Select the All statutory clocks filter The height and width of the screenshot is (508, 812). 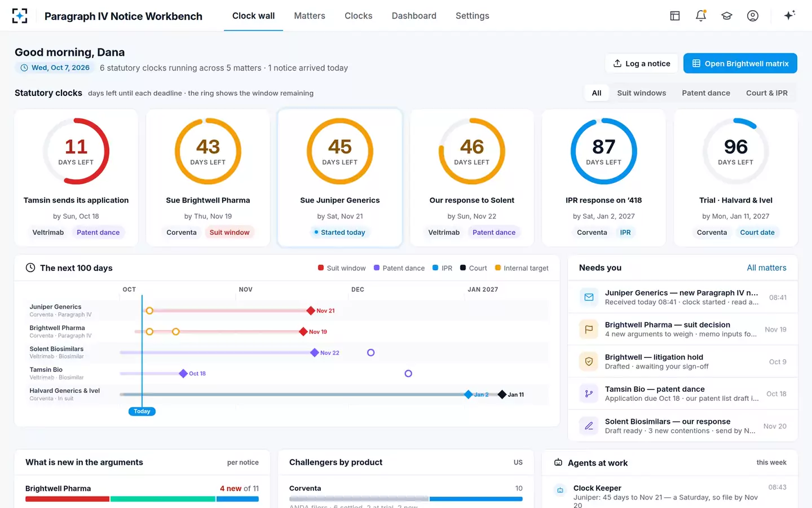pyautogui.click(x=597, y=93)
